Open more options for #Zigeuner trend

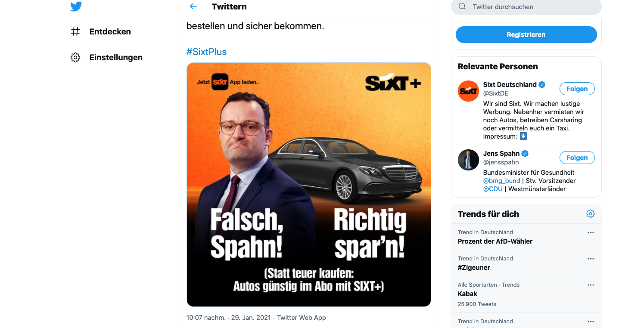[591, 259]
